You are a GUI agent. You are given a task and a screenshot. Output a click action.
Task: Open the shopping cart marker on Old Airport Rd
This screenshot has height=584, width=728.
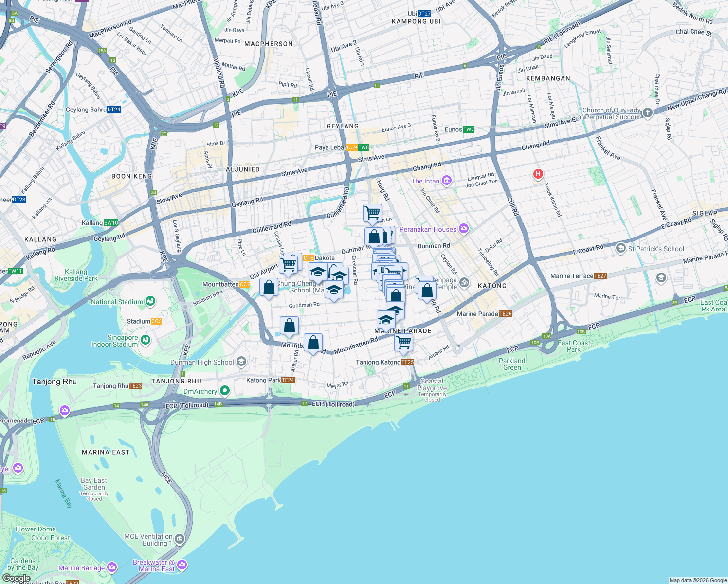tap(289, 265)
